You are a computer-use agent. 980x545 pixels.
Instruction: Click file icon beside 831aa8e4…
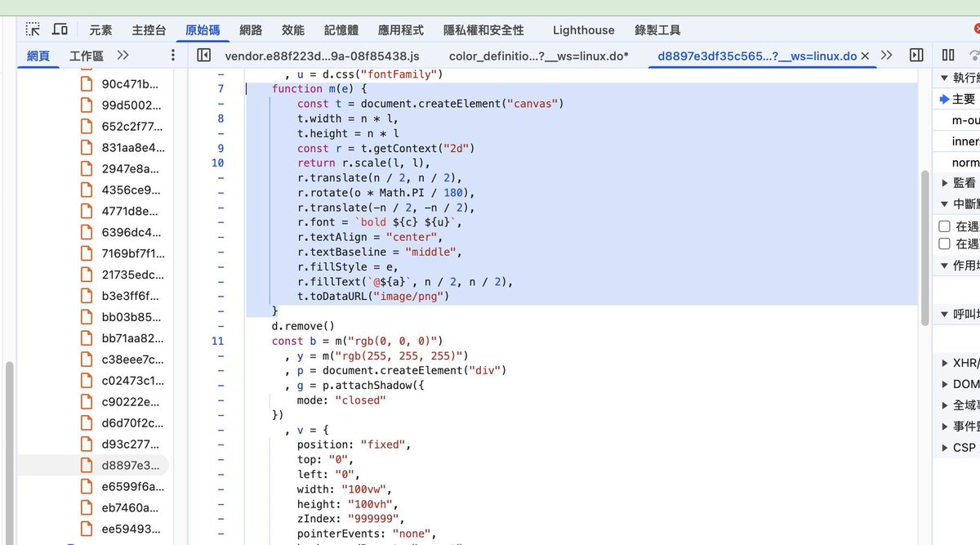coord(87,147)
